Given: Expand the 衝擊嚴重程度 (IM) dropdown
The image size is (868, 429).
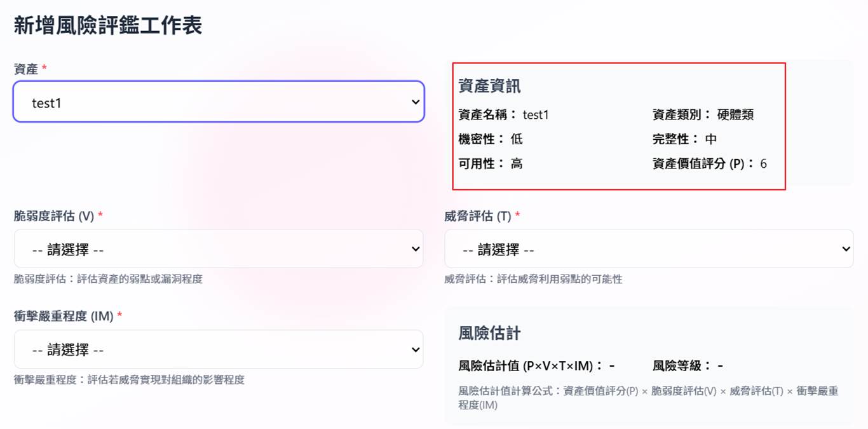Looking at the screenshot, I should tap(218, 350).
